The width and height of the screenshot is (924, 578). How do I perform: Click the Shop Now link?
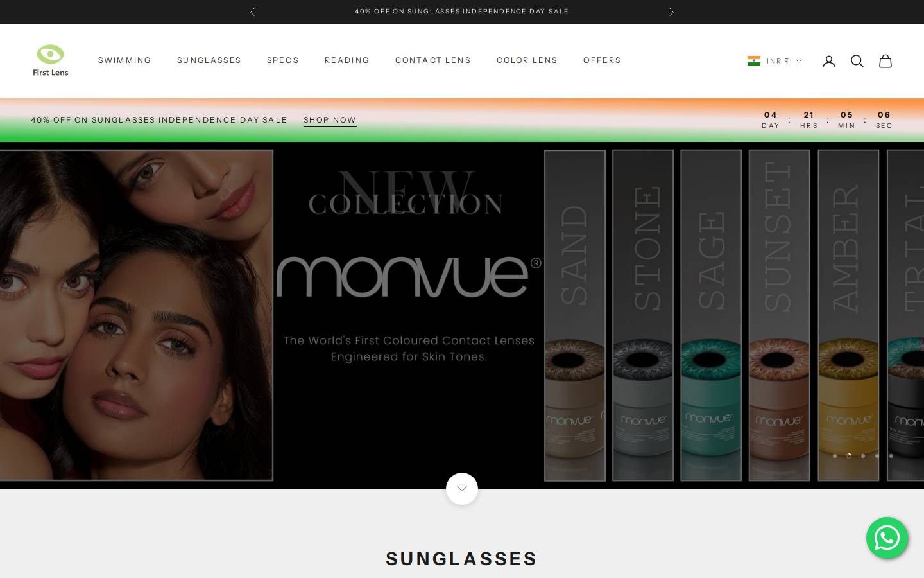pos(330,120)
